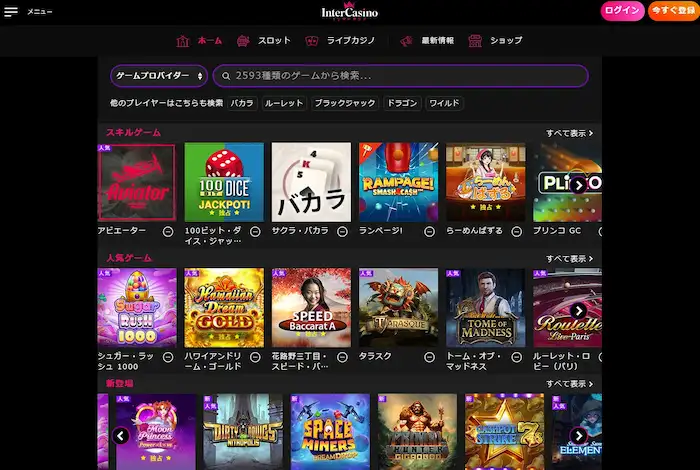Open the サクラ・バカラ card thumbnail
This screenshot has width=700, height=470.
point(311,182)
